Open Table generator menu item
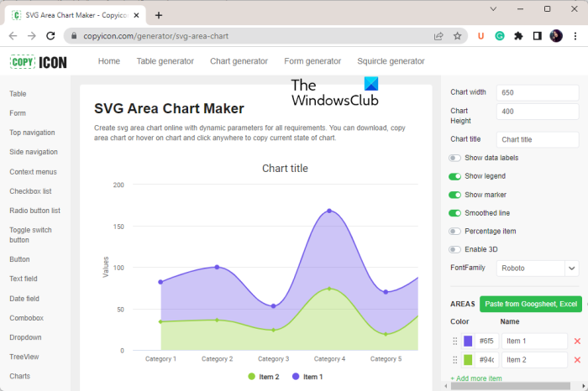 tap(165, 61)
